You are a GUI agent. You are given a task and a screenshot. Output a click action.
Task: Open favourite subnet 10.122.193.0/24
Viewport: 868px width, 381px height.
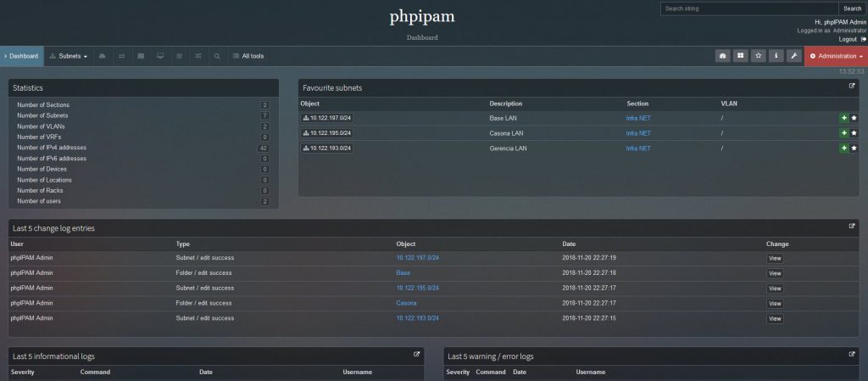(326, 148)
